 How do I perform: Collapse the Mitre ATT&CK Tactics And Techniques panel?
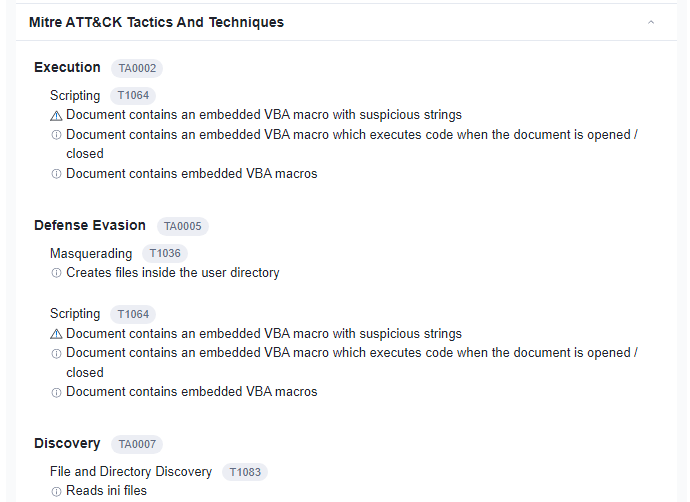click(x=651, y=22)
